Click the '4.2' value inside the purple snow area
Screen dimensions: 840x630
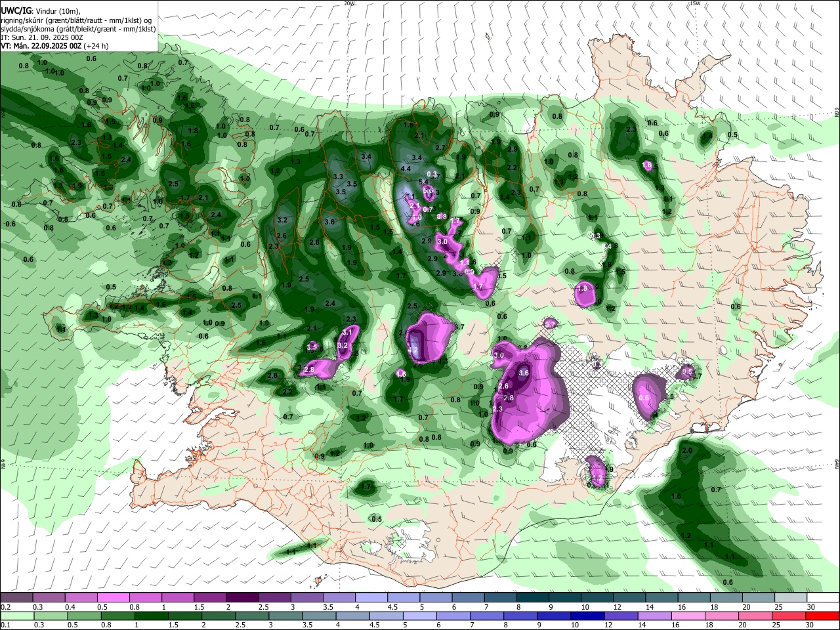pyautogui.click(x=413, y=350)
